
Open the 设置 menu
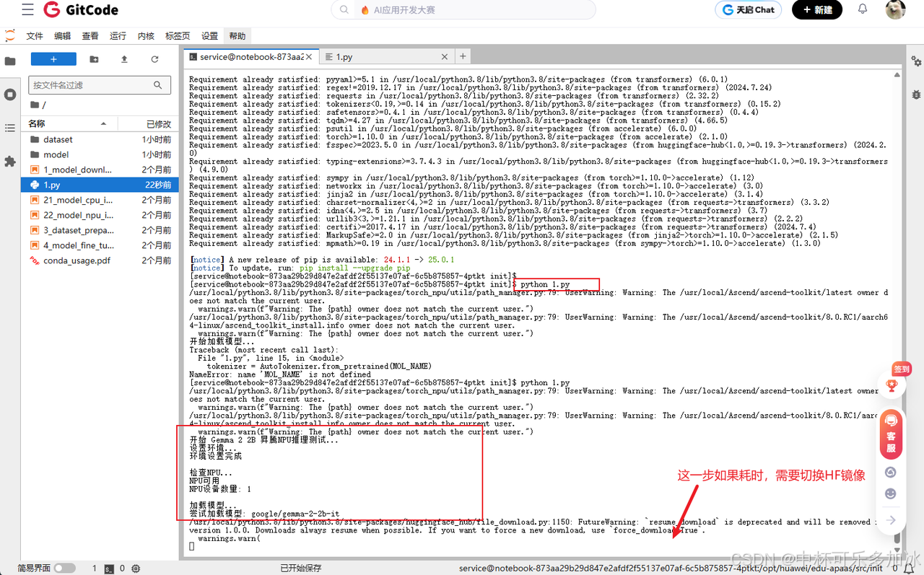coord(210,36)
